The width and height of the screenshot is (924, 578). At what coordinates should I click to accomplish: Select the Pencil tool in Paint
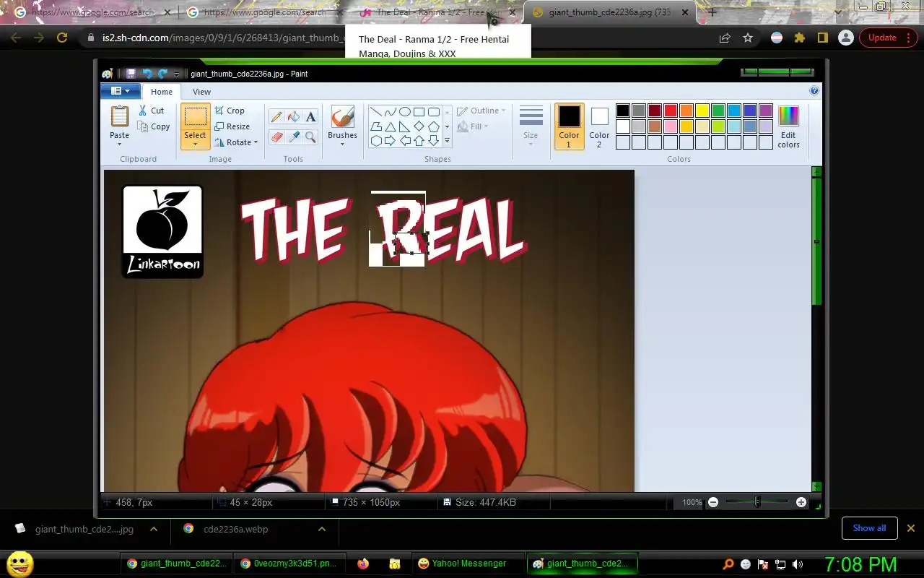coord(276,117)
